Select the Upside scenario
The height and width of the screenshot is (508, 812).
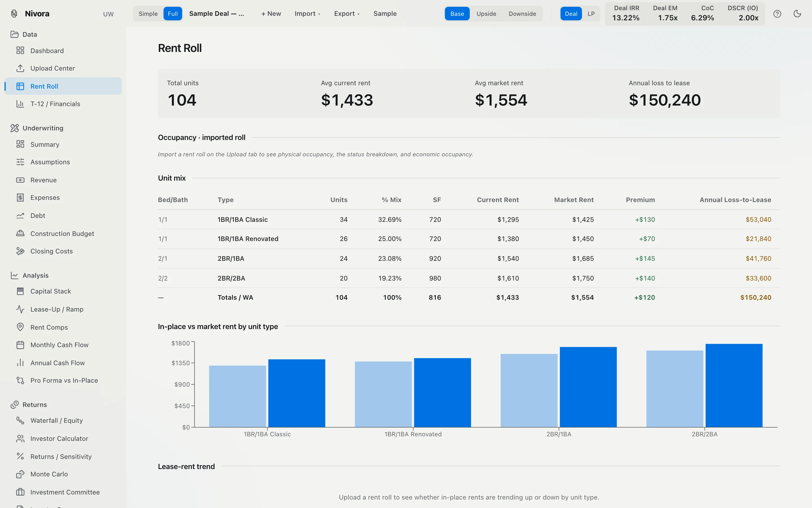point(486,14)
